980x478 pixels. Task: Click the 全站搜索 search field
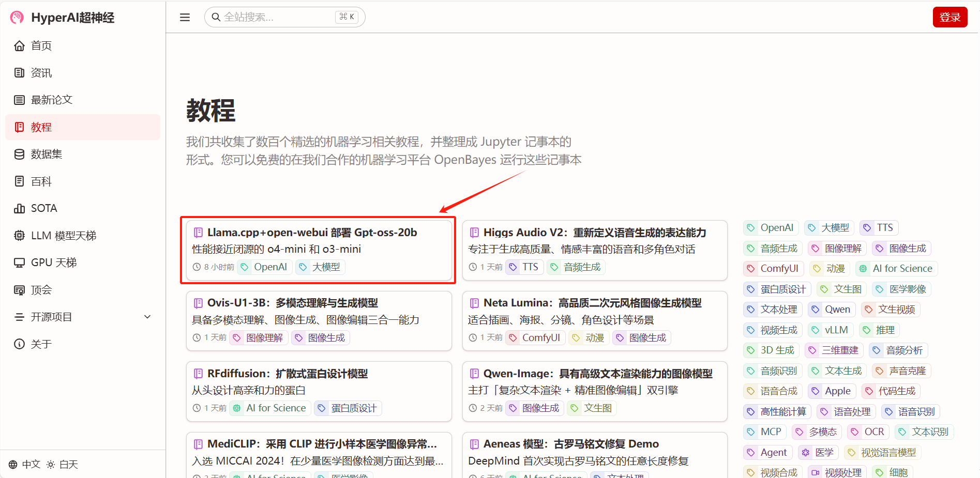coord(277,17)
